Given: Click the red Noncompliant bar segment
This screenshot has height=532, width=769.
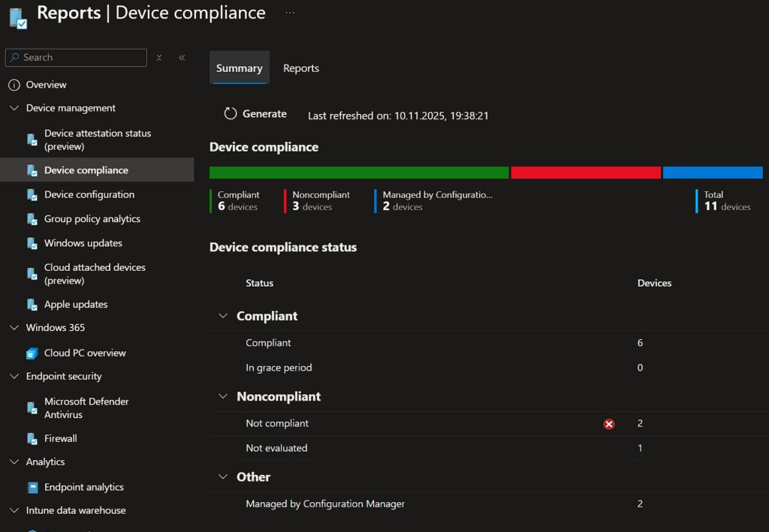Looking at the screenshot, I should (x=586, y=173).
